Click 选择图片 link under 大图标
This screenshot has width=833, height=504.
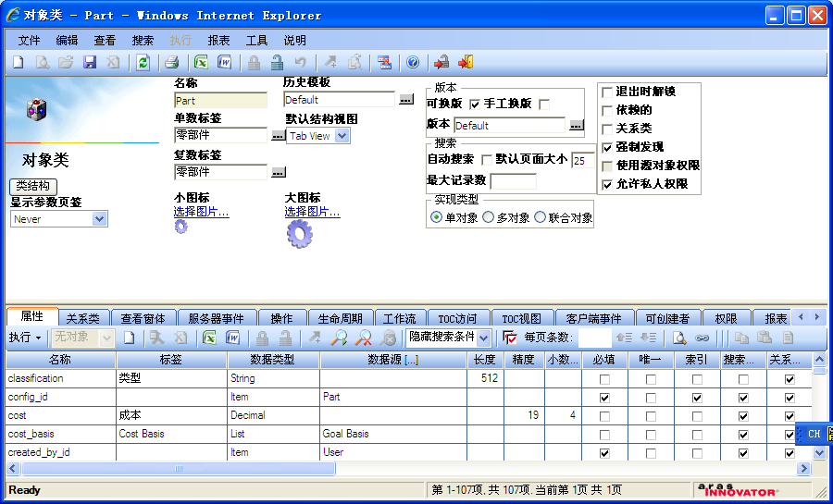pos(313,212)
